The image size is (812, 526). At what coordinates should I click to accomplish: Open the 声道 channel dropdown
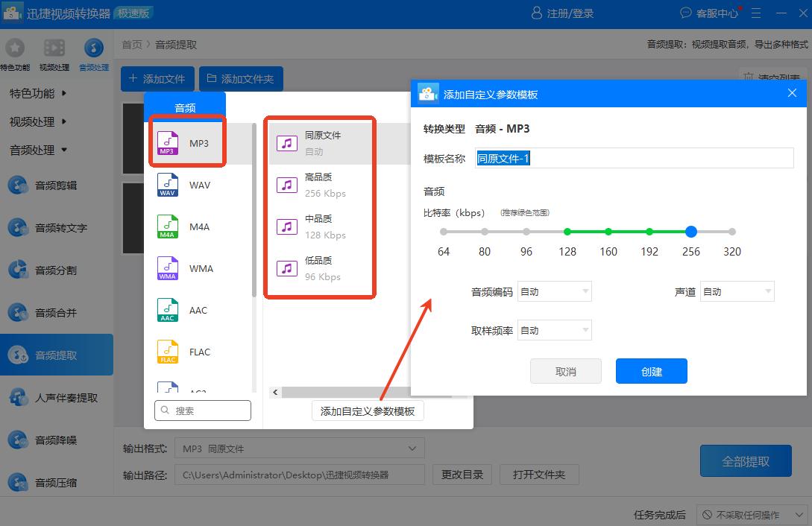(737, 292)
